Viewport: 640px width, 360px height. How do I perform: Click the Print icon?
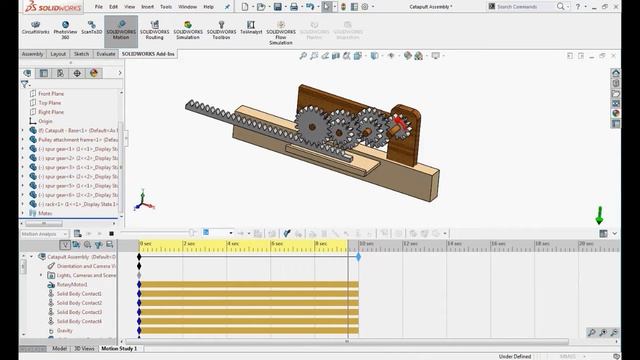tap(293, 7)
